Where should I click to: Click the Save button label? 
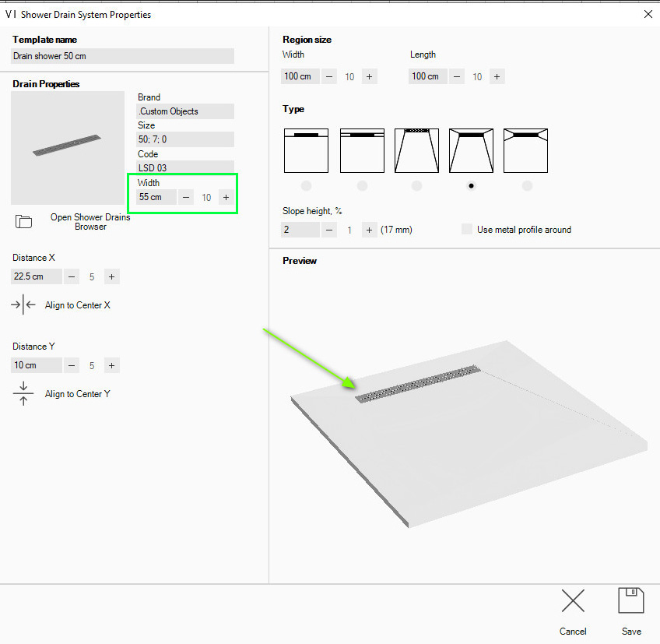631,632
